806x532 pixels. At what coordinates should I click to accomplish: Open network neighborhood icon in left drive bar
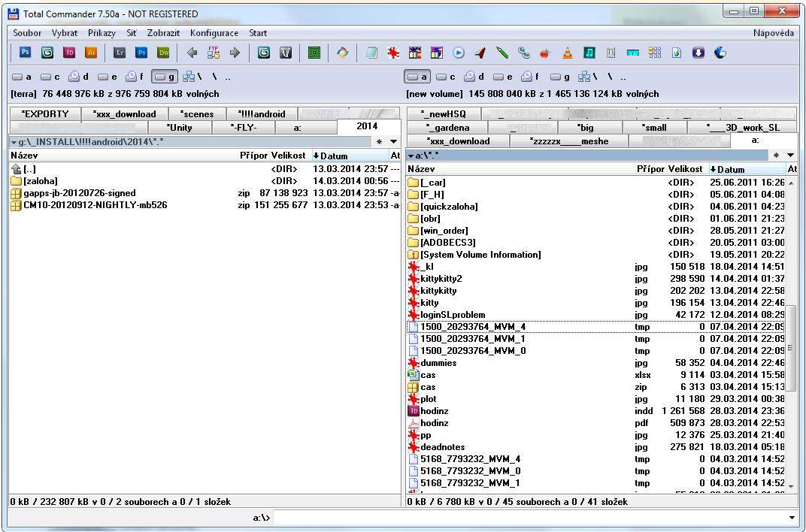pos(192,77)
